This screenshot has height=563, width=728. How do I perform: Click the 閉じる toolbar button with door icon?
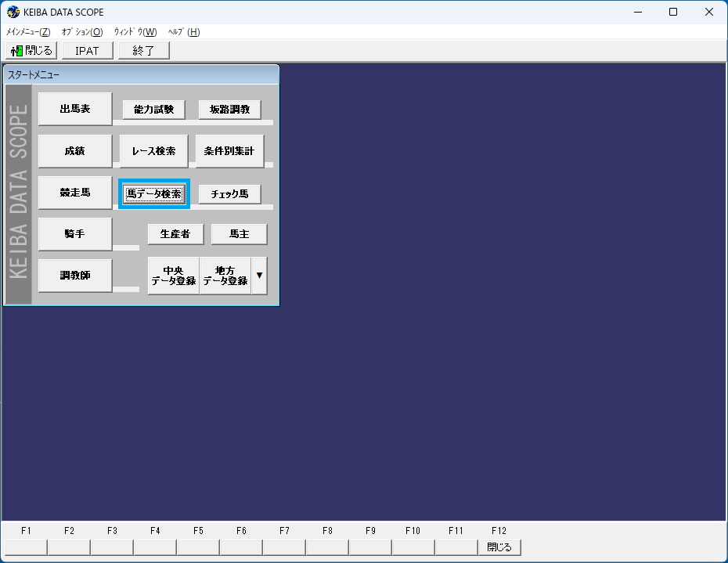tap(31, 50)
